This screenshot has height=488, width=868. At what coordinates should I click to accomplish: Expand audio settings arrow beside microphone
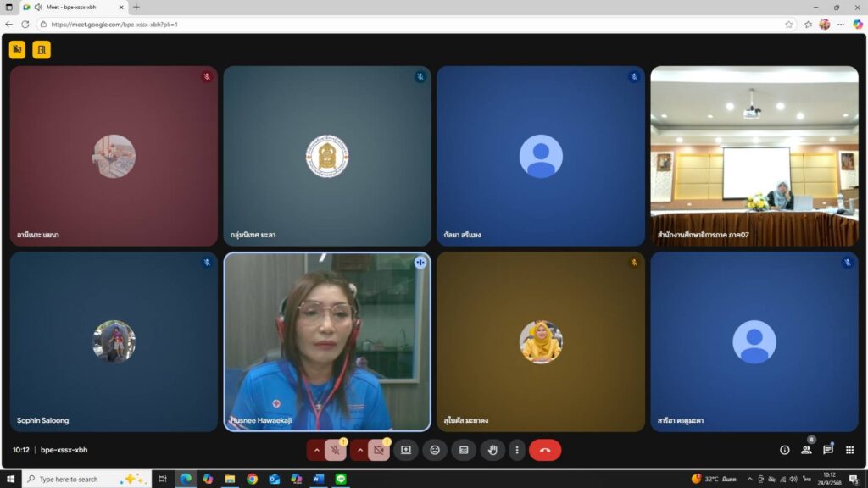317,450
